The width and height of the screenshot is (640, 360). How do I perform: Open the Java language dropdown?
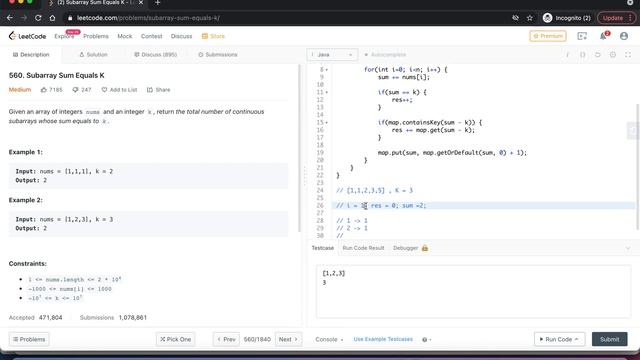[x=332, y=55]
